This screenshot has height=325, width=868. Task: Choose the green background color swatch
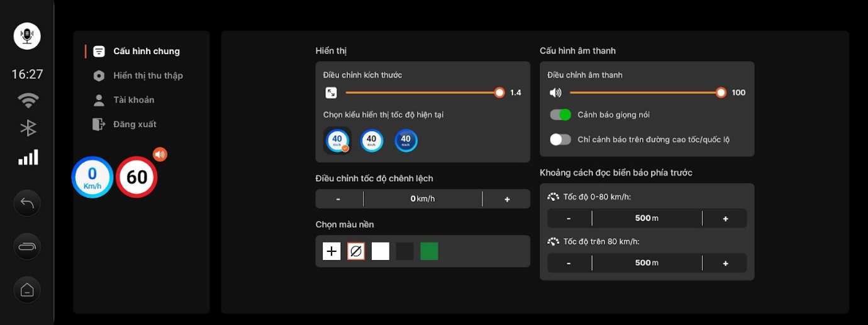[429, 251]
